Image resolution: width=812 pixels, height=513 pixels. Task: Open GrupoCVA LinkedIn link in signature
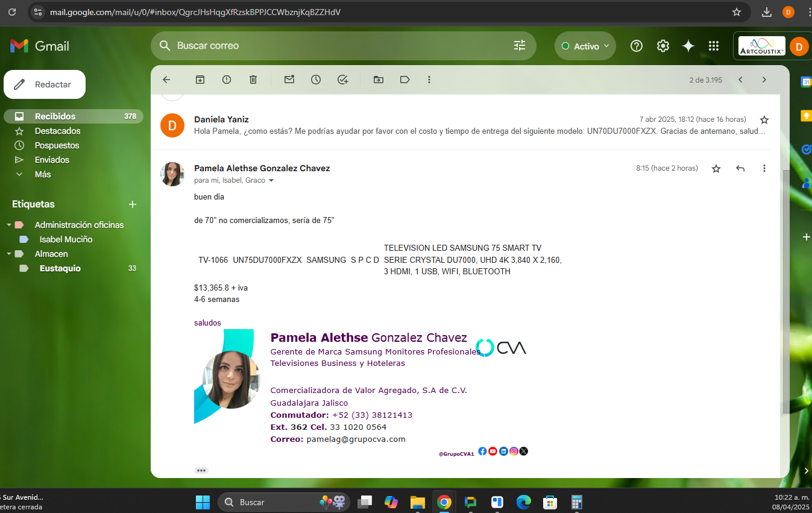[x=503, y=451]
